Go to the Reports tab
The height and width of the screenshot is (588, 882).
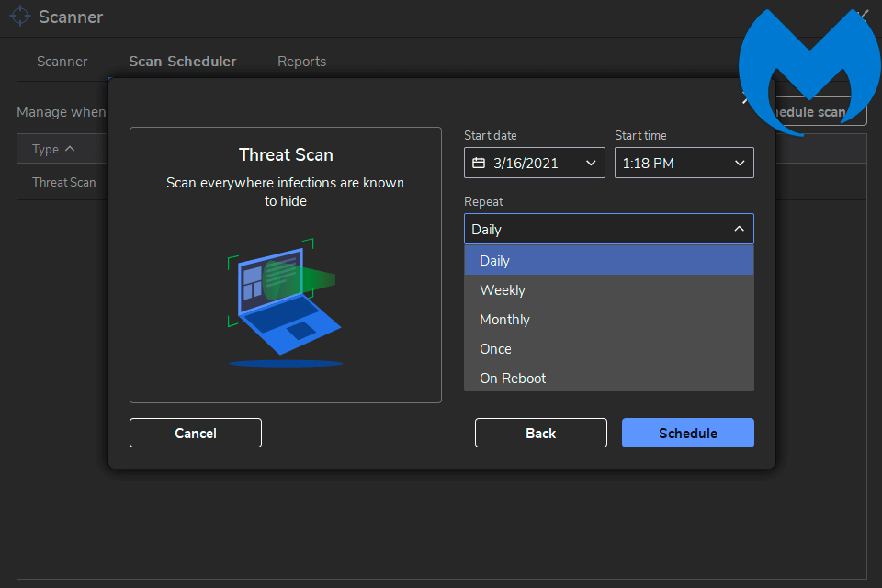coord(301,62)
